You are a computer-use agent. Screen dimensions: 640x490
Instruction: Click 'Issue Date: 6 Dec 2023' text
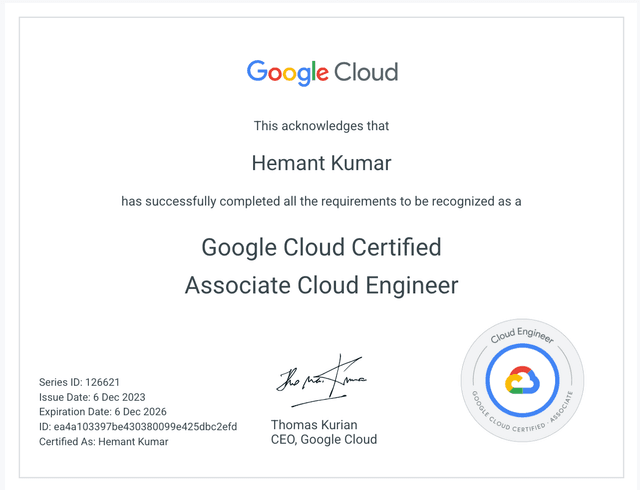(92, 397)
